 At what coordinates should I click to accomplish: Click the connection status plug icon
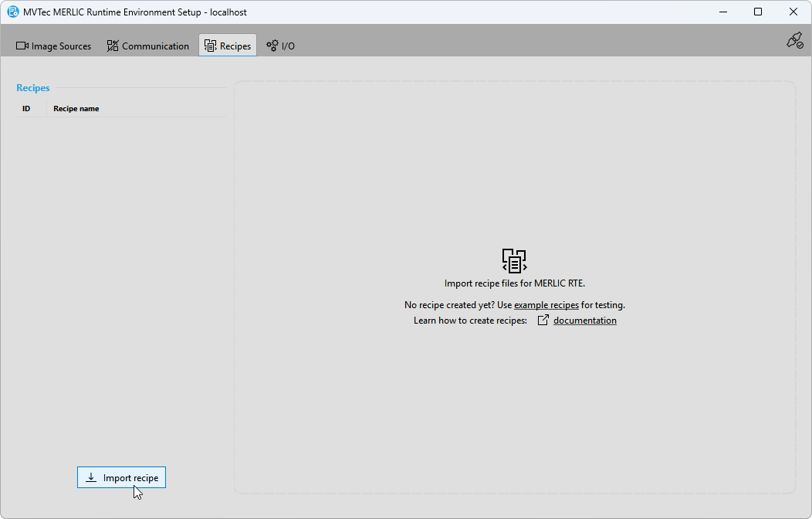(x=794, y=41)
